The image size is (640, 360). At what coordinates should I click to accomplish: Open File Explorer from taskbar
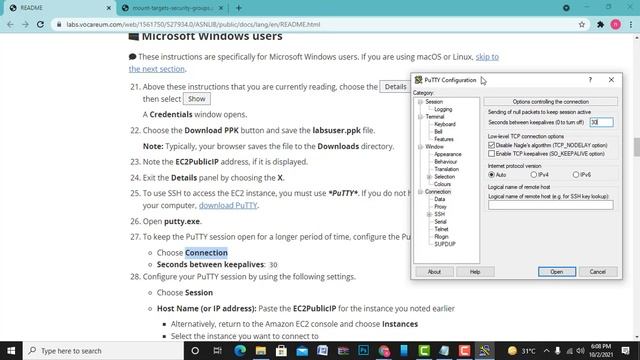[x=261, y=351]
